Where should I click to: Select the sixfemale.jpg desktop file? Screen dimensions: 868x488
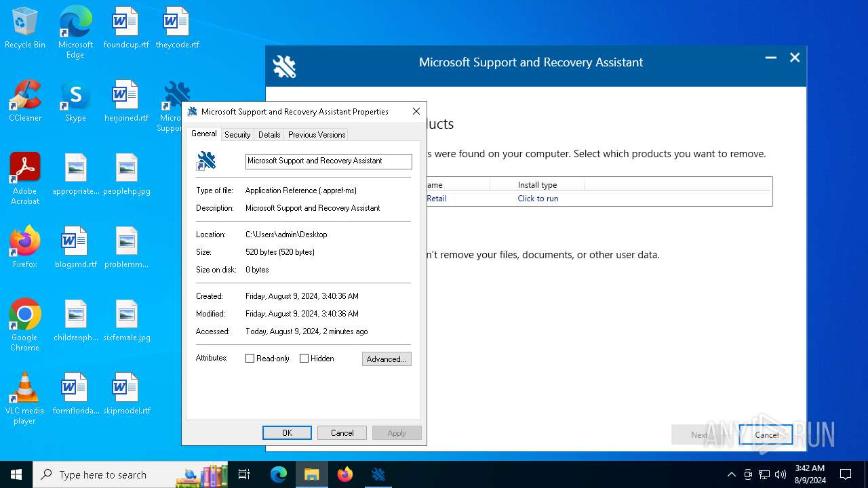126,321
